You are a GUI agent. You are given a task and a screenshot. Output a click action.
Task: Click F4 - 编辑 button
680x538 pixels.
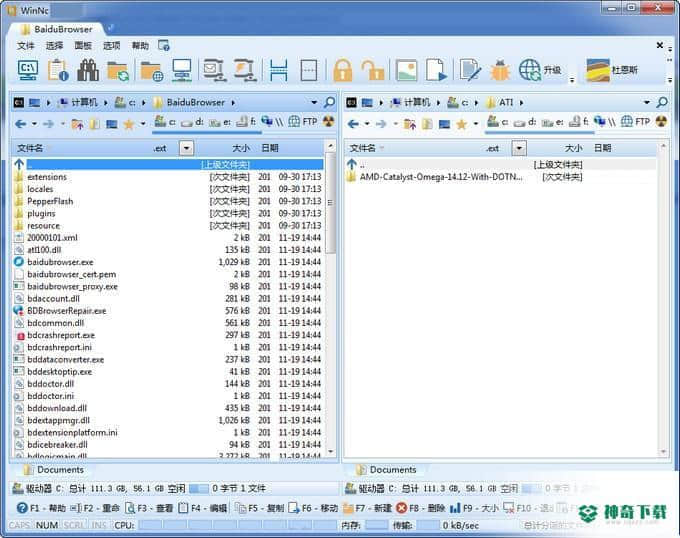pyautogui.click(x=203, y=508)
